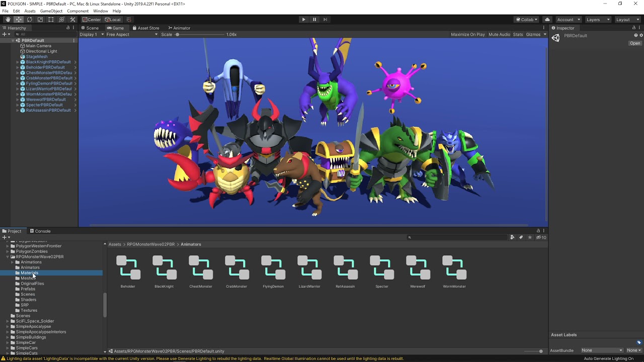Viewport: 644px width, 362px height.
Task: Select the Werewolf animator asset
Action: click(418, 272)
